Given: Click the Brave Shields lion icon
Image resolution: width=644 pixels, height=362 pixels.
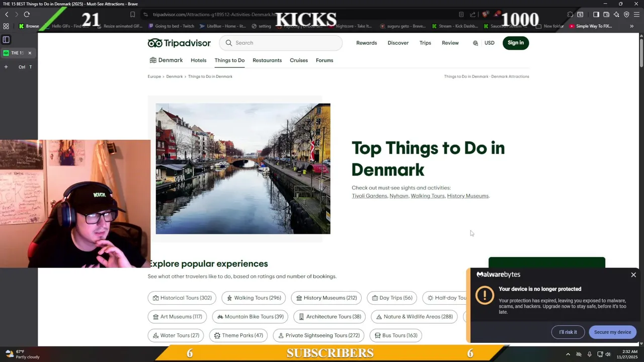Looking at the screenshot, I should (485, 15).
